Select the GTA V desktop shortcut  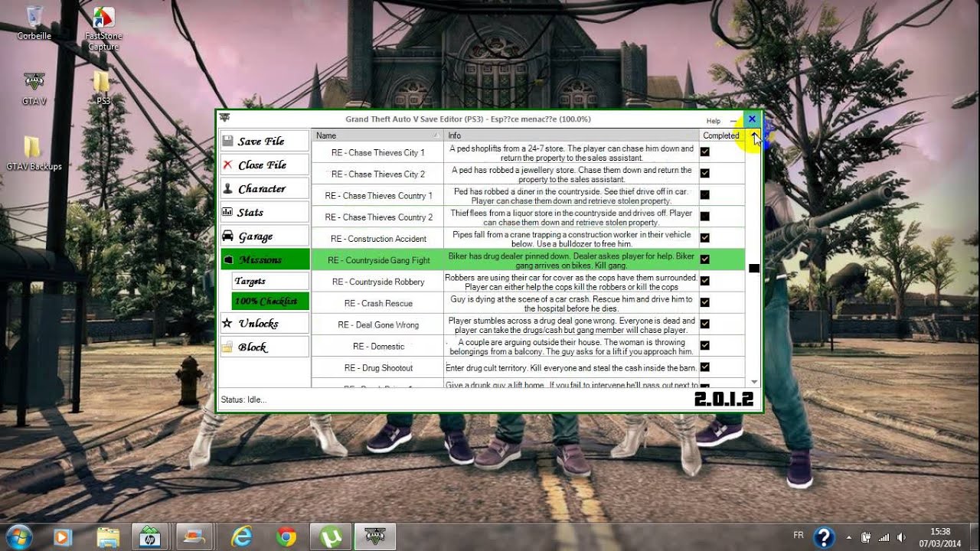tap(34, 89)
